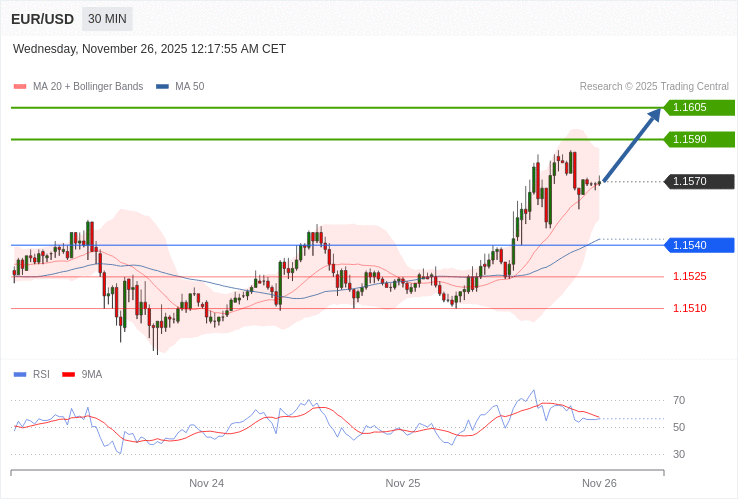Viewport: 738px width, 500px height.
Task: Click the blue upward forecast arrow
Action: (x=632, y=145)
